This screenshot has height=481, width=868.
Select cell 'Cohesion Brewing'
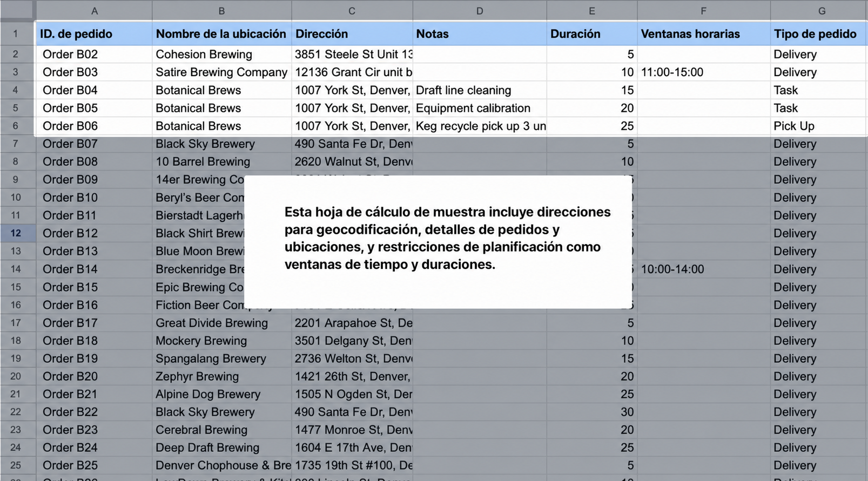click(221, 54)
